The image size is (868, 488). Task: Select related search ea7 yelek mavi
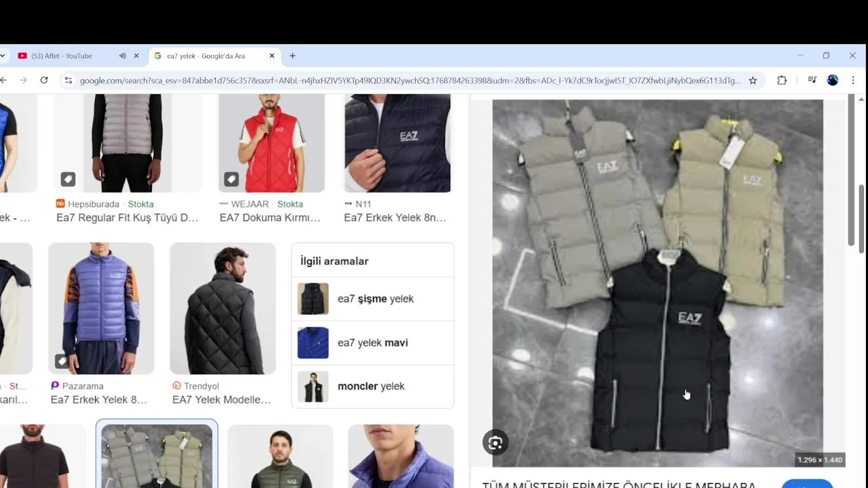click(373, 343)
